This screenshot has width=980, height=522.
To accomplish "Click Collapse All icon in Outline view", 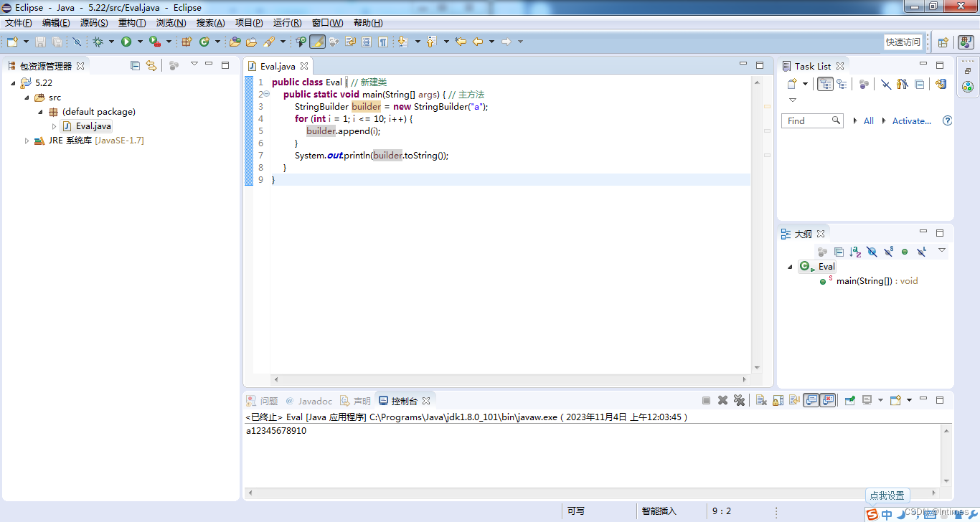I will (x=839, y=252).
